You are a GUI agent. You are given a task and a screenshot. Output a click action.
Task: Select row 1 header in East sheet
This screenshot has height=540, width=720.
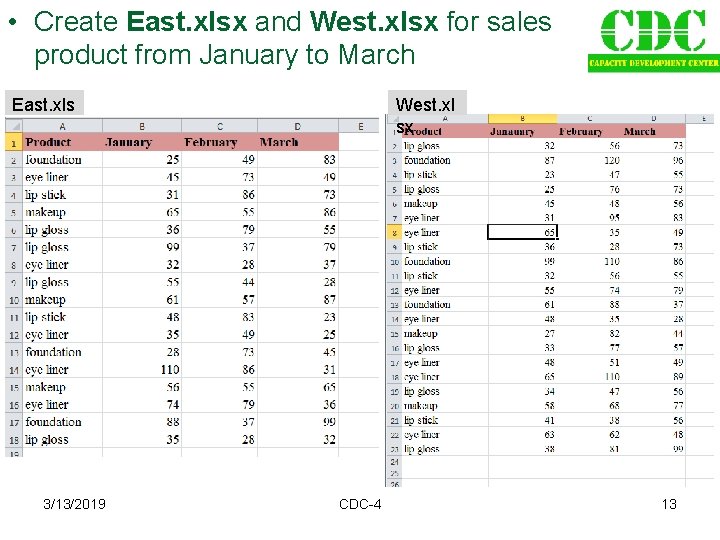click(13, 143)
